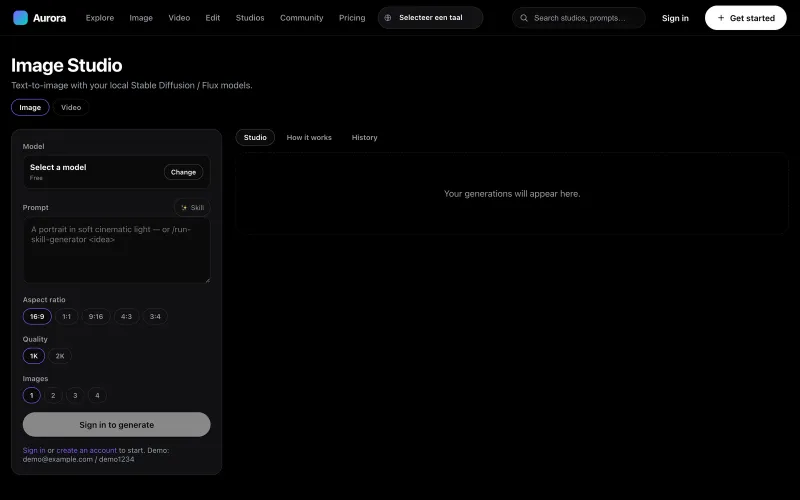Click the sparkle icon on Skill button
Viewport: 800px width, 500px height.
[184, 208]
